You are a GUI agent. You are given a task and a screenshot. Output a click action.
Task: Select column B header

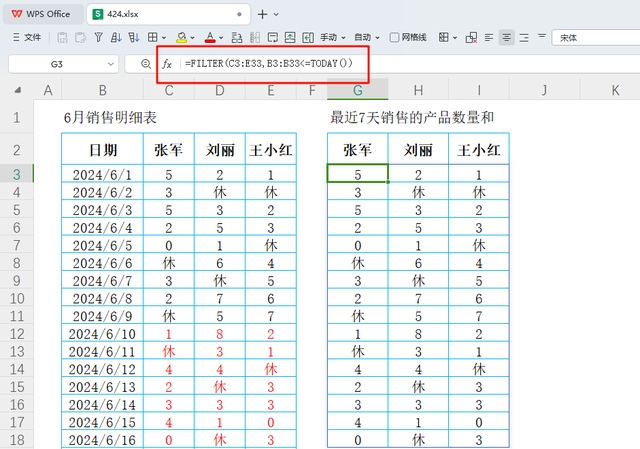coord(102,90)
